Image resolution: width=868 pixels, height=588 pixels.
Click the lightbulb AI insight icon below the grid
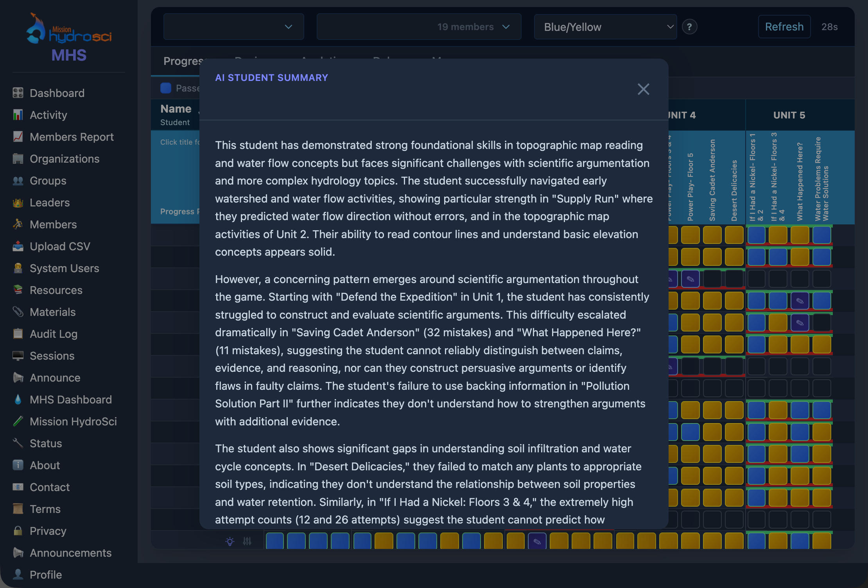click(230, 541)
